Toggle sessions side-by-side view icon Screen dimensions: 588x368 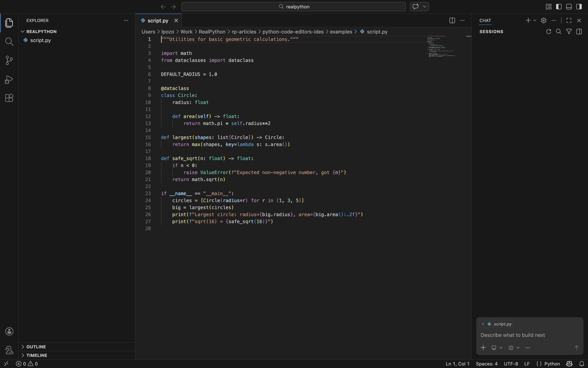pyautogui.click(x=579, y=31)
